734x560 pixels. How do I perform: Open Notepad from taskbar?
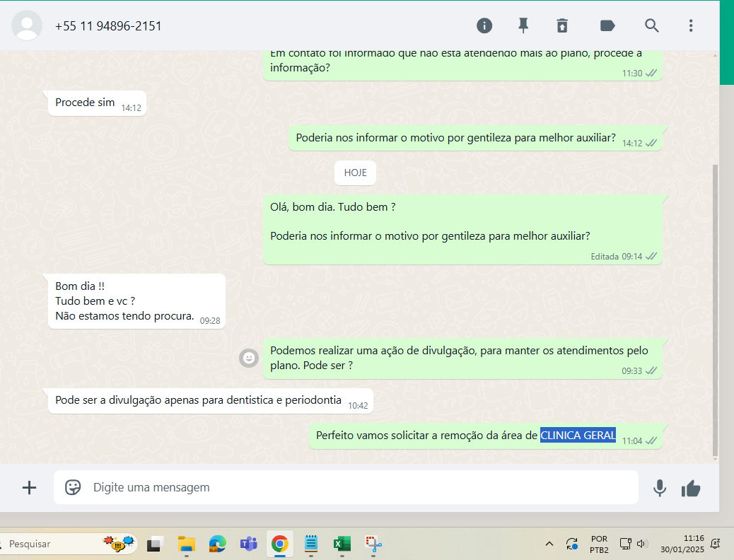coord(311,544)
